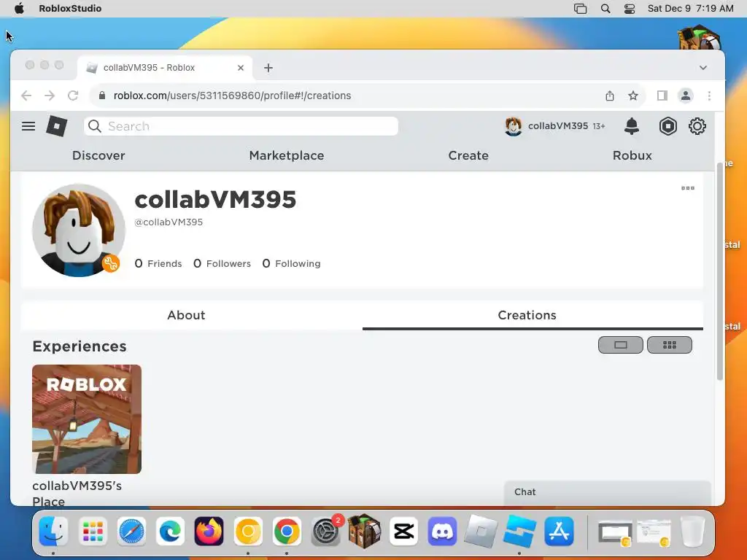The image size is (747, 560).
Task: Bookmark this page with the star
Action: tap(633, 96)
